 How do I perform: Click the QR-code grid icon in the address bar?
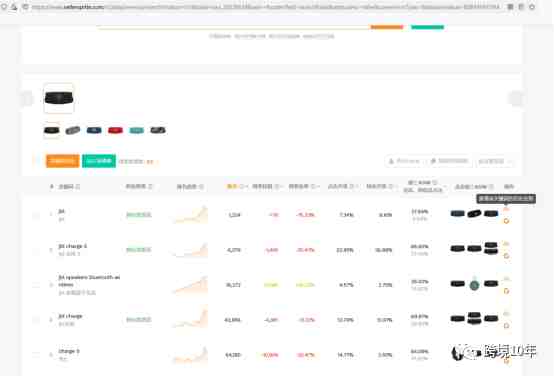(x=510, y=7)
